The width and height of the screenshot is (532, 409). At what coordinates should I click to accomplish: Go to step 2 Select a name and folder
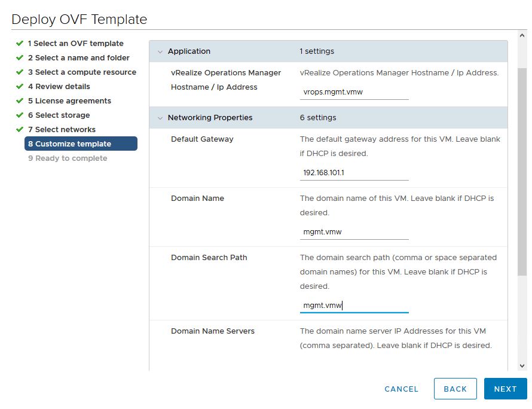78,58
